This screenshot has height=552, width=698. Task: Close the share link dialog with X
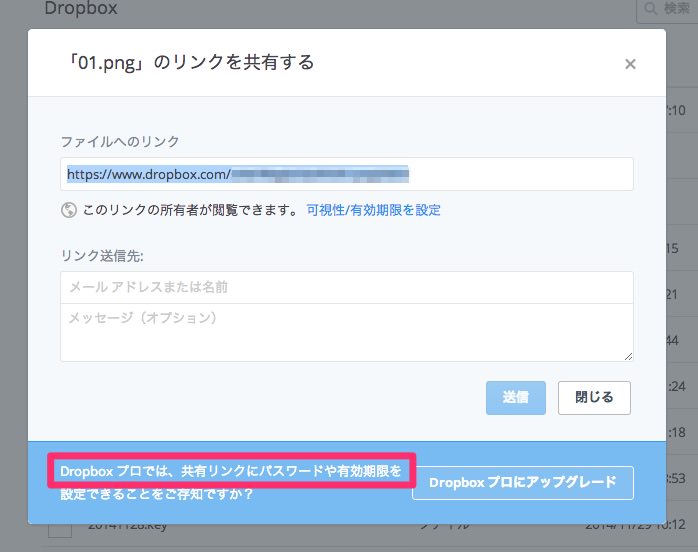(x=630, y=64)
